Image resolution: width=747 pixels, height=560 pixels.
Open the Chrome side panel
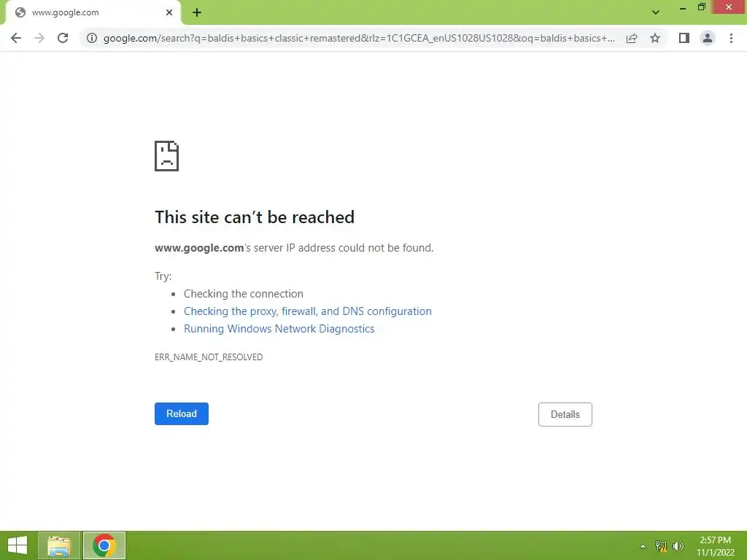click(x=684, y=38)
